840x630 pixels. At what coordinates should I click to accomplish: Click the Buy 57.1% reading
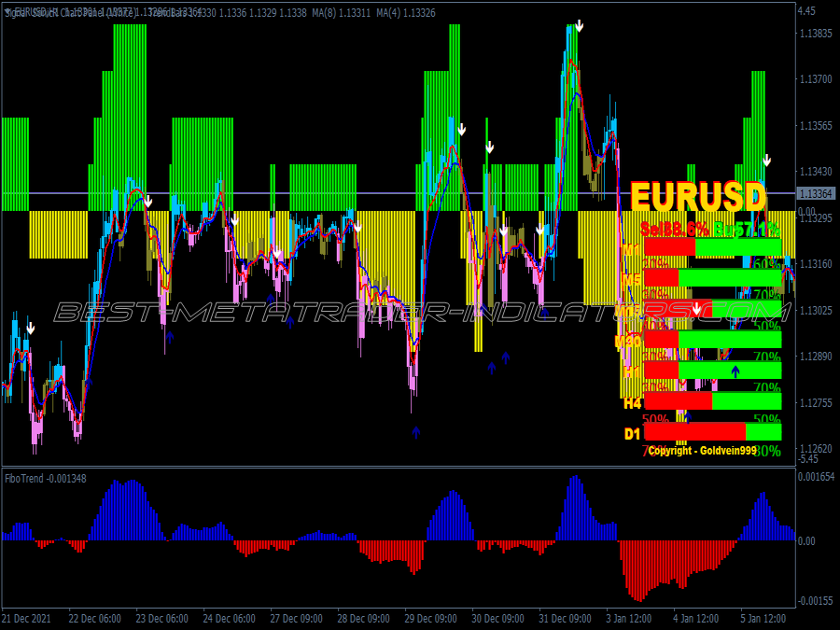pyautogui.click(x=747, y=230)
